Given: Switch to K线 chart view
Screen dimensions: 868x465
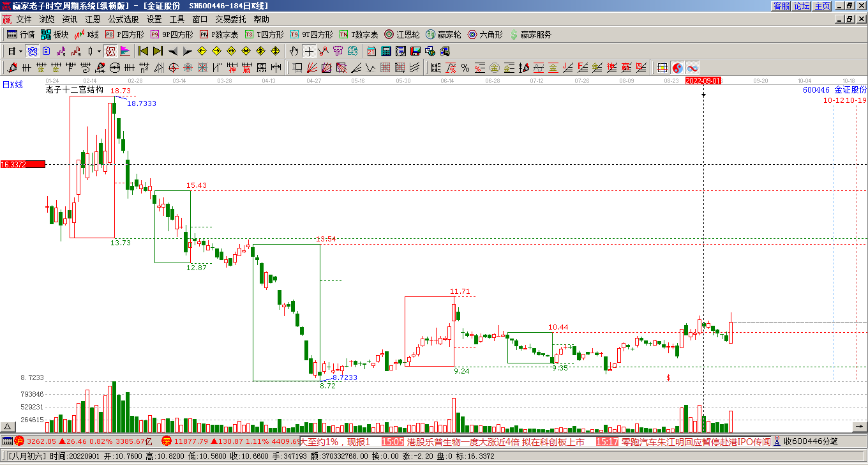Looking at the screenshot, I should point(87,34).
